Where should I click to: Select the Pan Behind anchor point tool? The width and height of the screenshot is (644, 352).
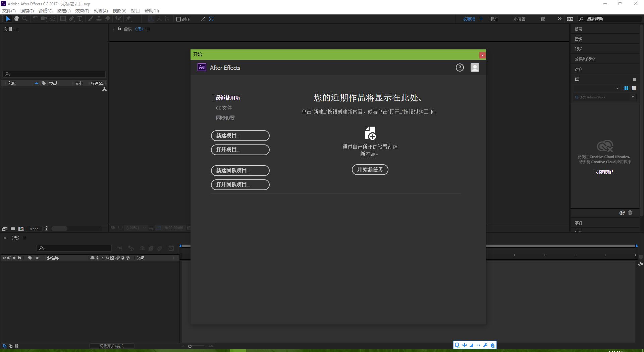coord(52,19)
